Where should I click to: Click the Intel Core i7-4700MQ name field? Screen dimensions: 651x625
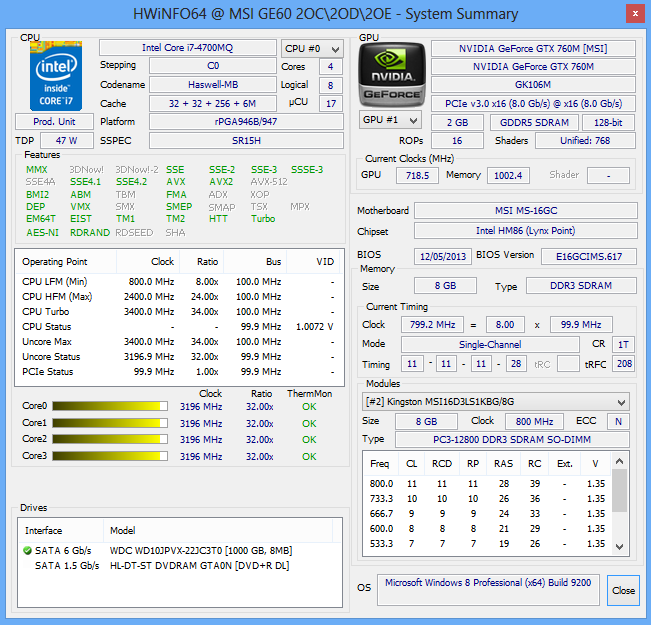click(188, 48)
